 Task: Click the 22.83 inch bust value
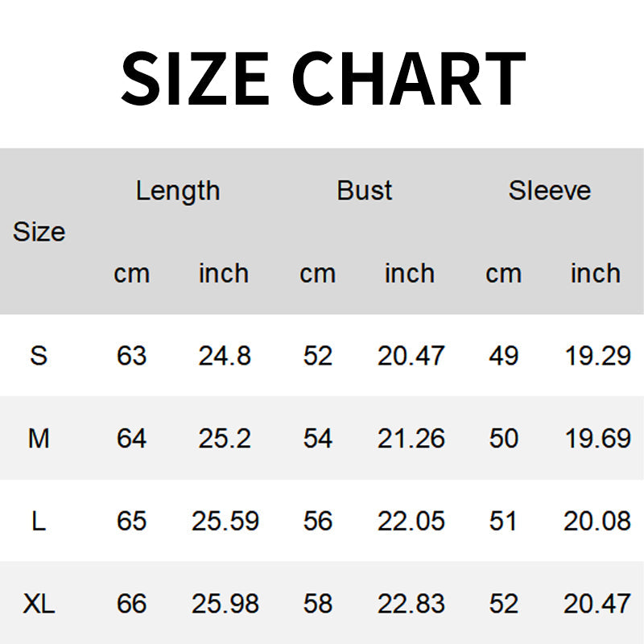411,603
